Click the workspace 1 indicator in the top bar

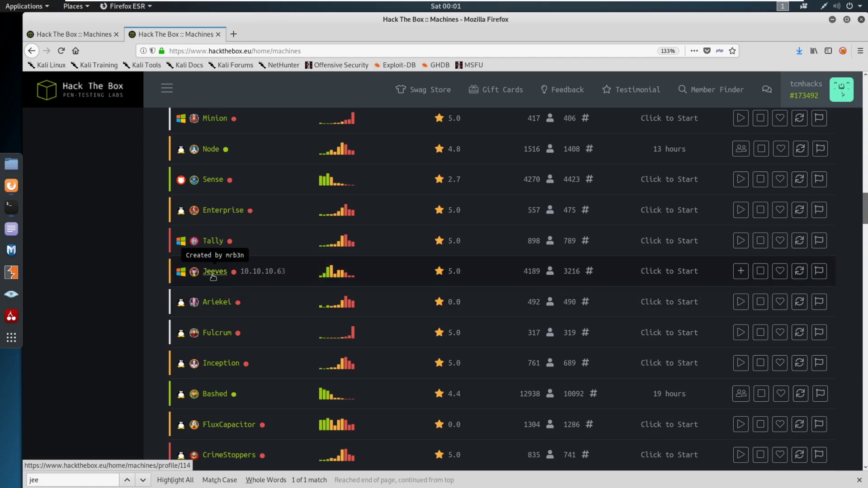point(783,6)
